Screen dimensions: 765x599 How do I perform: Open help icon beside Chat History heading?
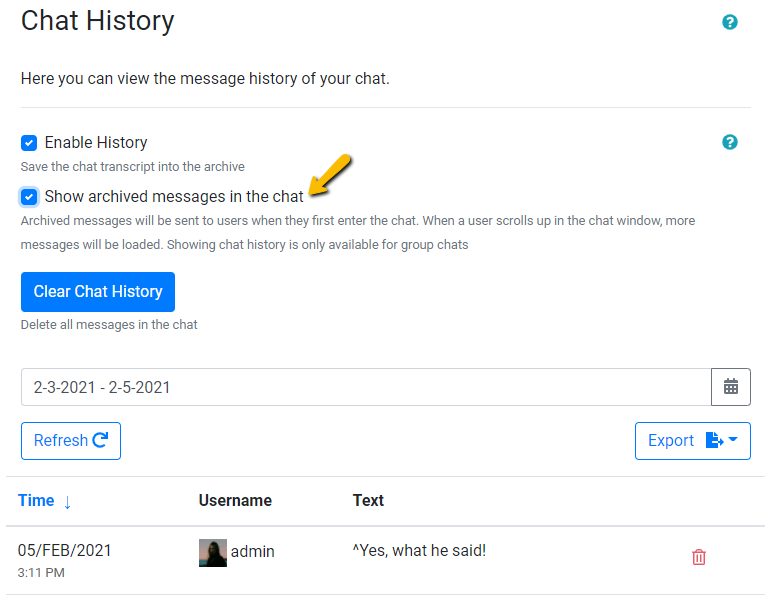[x=730, y=22]
